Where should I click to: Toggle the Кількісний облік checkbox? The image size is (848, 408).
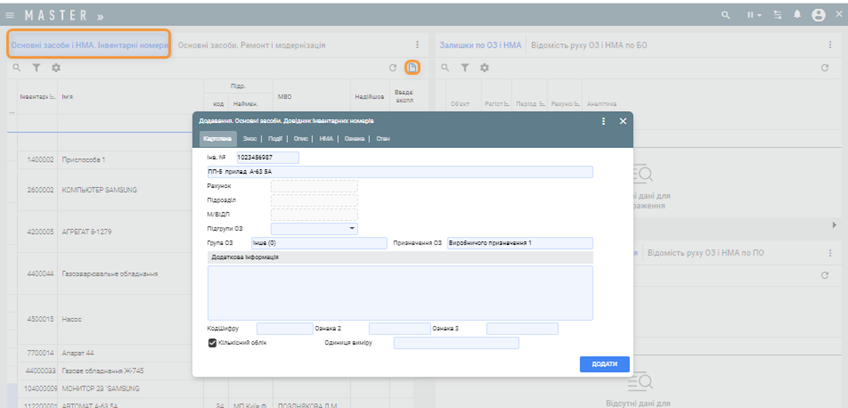click(x=212, y=343)
